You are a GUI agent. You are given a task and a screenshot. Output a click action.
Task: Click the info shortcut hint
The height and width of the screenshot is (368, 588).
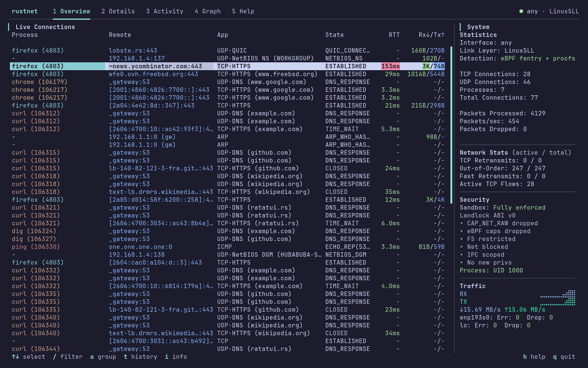pyautogui.click(x=176, y=357)
